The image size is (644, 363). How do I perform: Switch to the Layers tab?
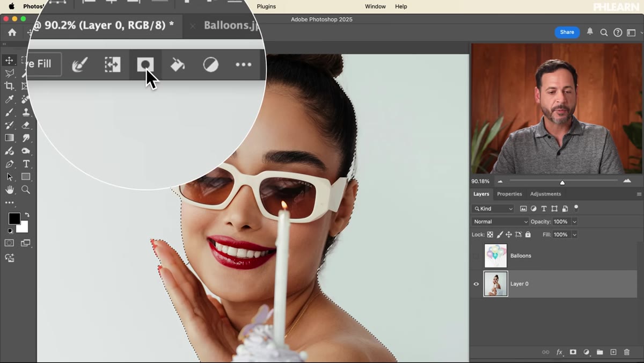(x=481, y=194)
